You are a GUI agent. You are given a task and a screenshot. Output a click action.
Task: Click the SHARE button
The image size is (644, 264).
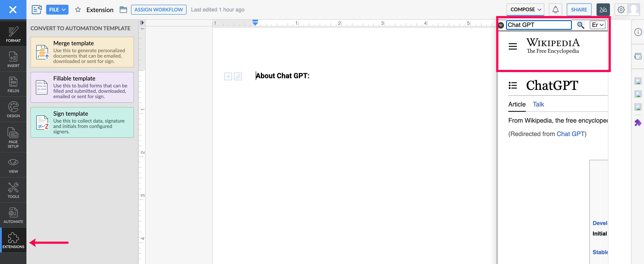579,9
